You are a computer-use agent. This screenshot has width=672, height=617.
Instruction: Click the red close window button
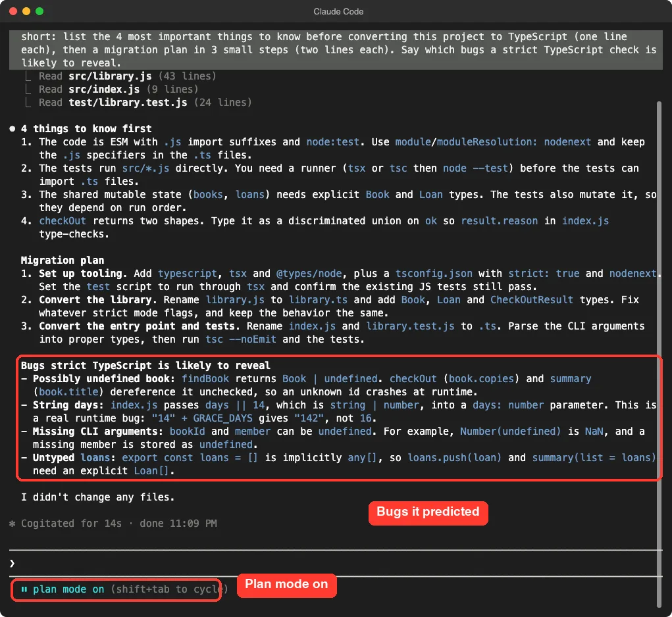13,12
